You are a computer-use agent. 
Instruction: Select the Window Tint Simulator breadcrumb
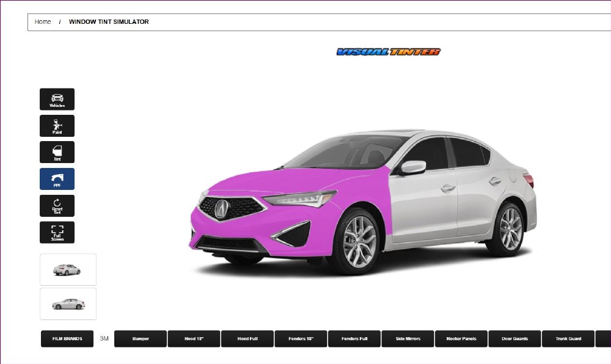[x=109, y=21]
